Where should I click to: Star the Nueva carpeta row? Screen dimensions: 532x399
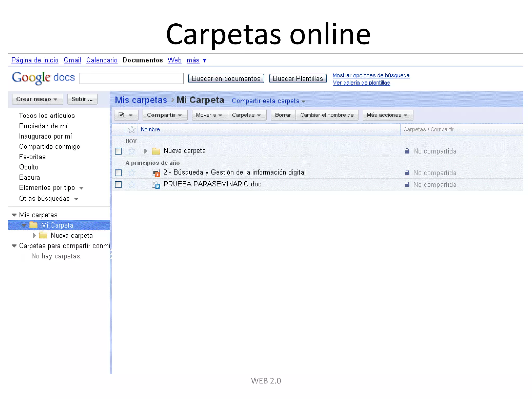[x=132, y=151]
